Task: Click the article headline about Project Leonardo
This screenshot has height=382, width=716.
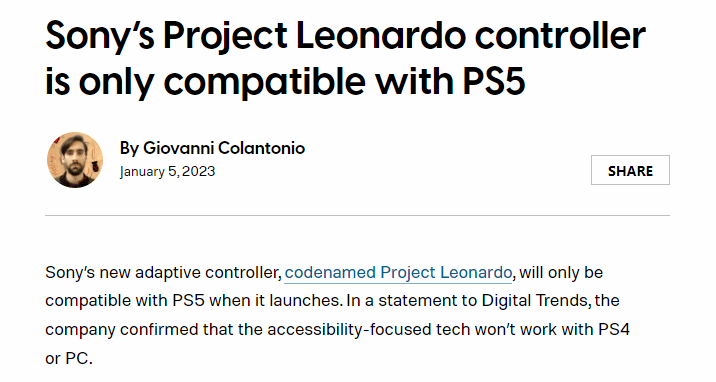Action: coord(345,58)
